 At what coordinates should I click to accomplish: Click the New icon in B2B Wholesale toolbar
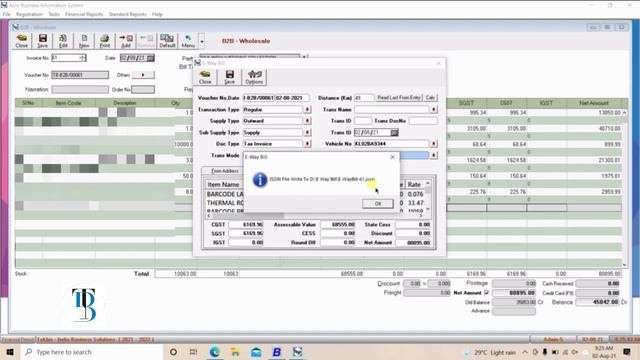coord(84,41)
